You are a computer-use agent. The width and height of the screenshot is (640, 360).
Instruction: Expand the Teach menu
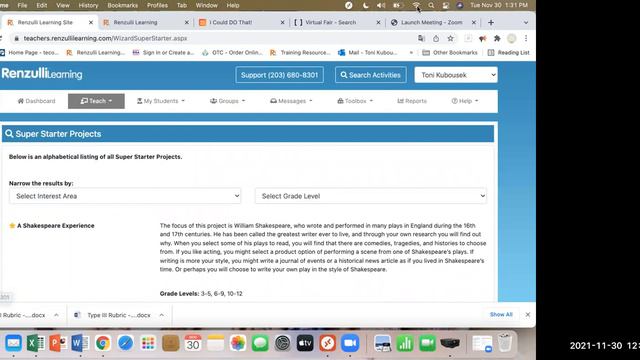[96, 101]
